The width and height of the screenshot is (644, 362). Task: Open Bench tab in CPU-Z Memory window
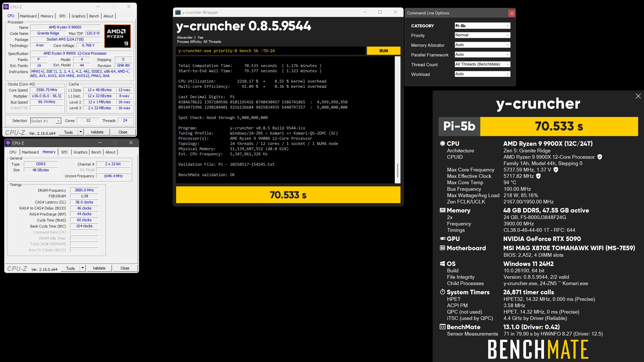96,152
